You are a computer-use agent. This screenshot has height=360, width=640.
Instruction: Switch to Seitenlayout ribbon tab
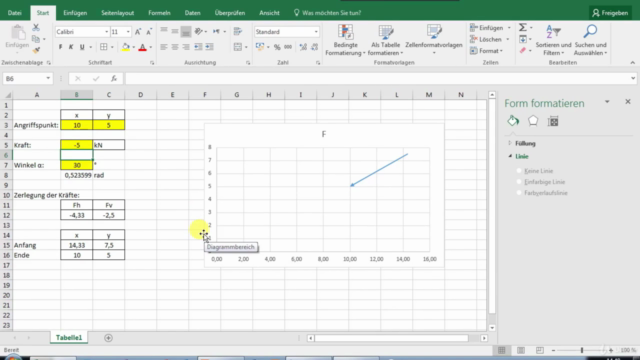(118, 13)
